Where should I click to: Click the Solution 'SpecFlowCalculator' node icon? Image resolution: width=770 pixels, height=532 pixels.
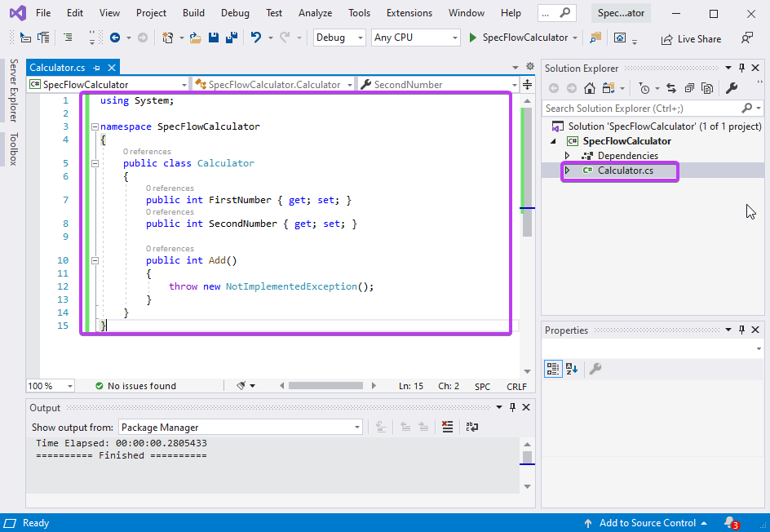pyautogui.click(x=557, y=126)
